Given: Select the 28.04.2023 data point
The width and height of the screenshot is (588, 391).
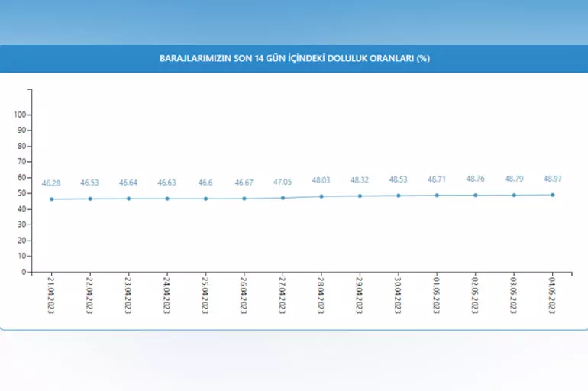Looking at the screenshot, I should click(x=321, y=196).
